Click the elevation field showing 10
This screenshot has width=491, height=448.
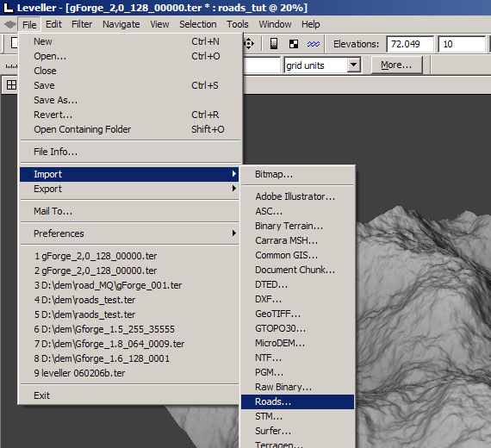462,44
